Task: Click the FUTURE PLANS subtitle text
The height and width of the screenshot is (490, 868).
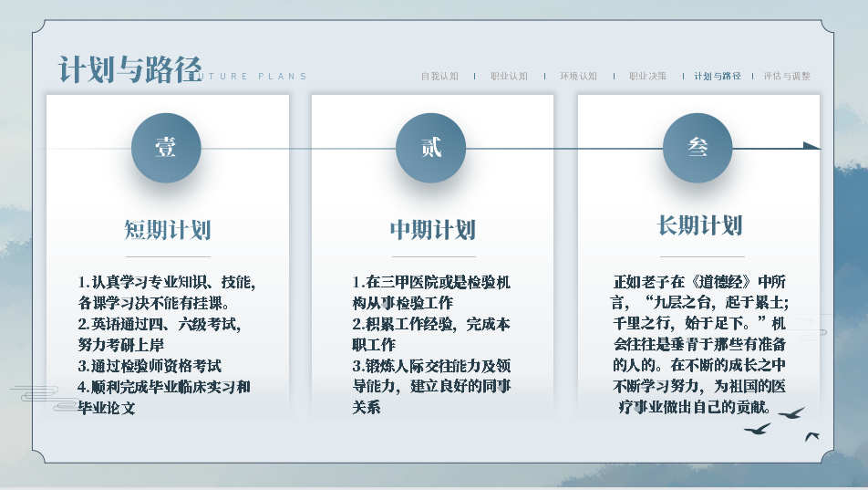Action: (x=255, y=77)
